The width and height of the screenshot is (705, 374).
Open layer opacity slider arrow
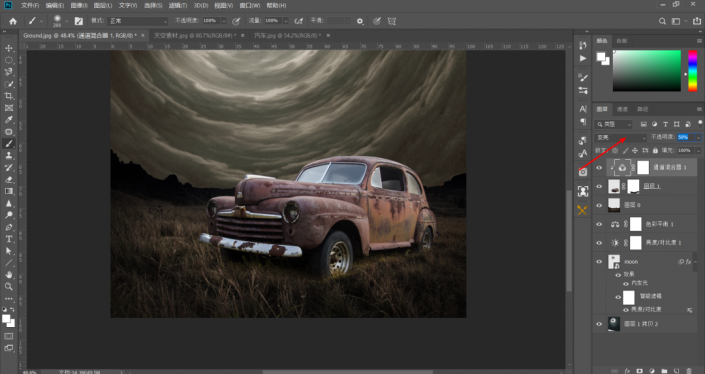point(698,138)
